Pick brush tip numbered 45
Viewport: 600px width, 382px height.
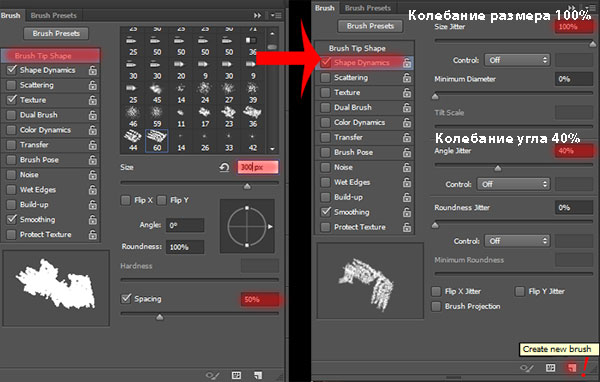pos(157,93)
